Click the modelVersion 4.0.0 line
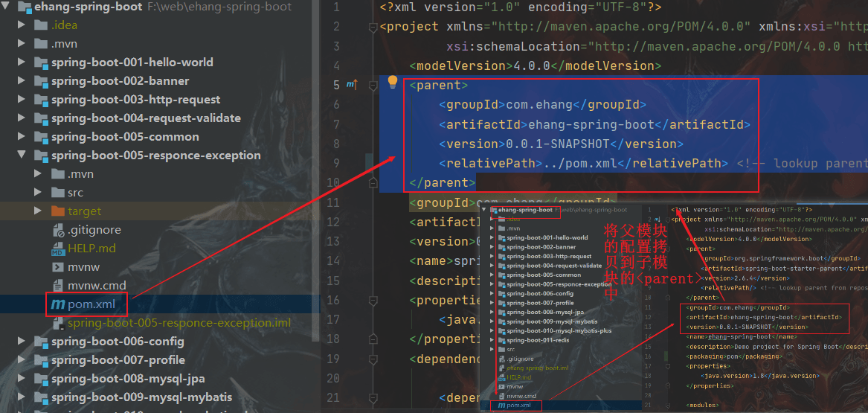Viewport: 868px width, 413px height. pyautogui.click(x=536, y=66)
